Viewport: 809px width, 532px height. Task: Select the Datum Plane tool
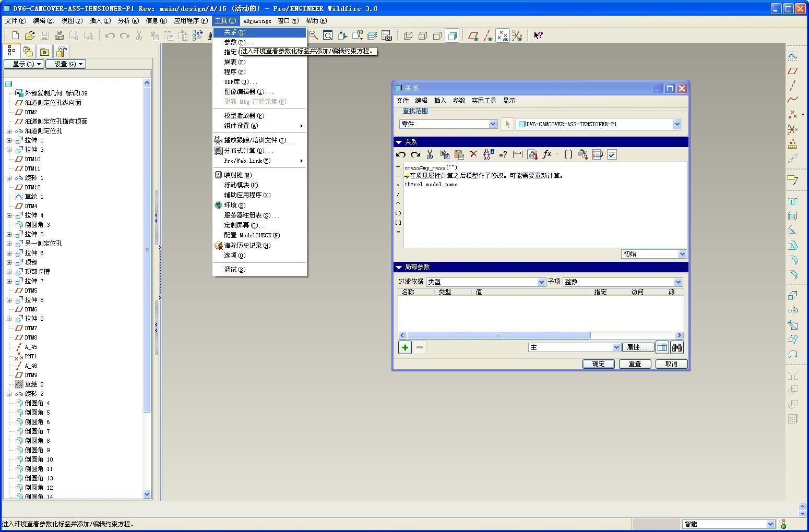pyautogui.click(x=792, y=70)
